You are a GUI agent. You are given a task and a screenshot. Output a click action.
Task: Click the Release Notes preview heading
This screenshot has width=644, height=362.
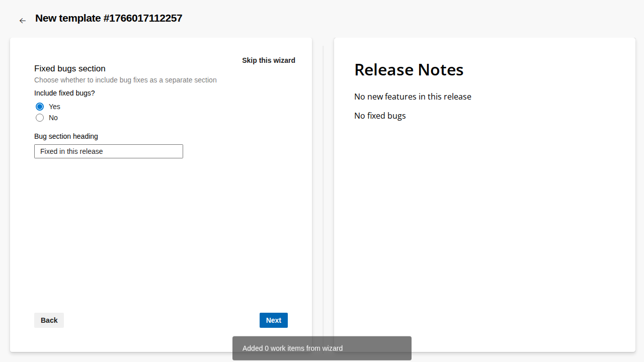(409, 69)
